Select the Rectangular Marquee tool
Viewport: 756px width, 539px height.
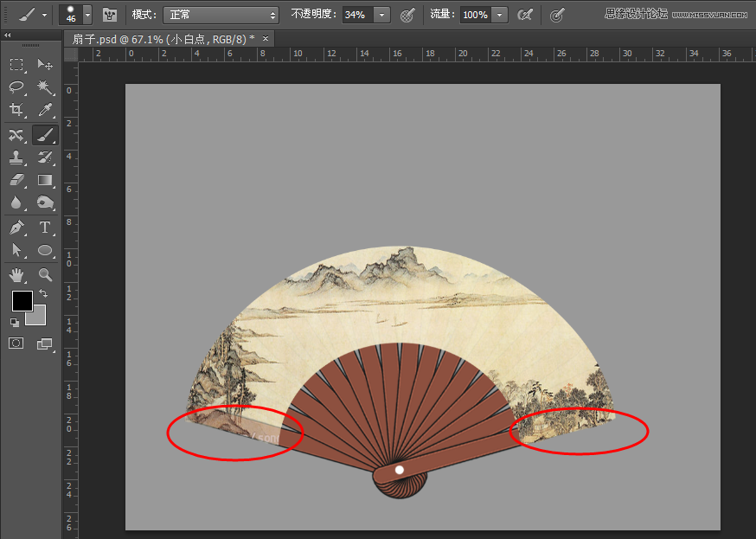click(16, 65)
